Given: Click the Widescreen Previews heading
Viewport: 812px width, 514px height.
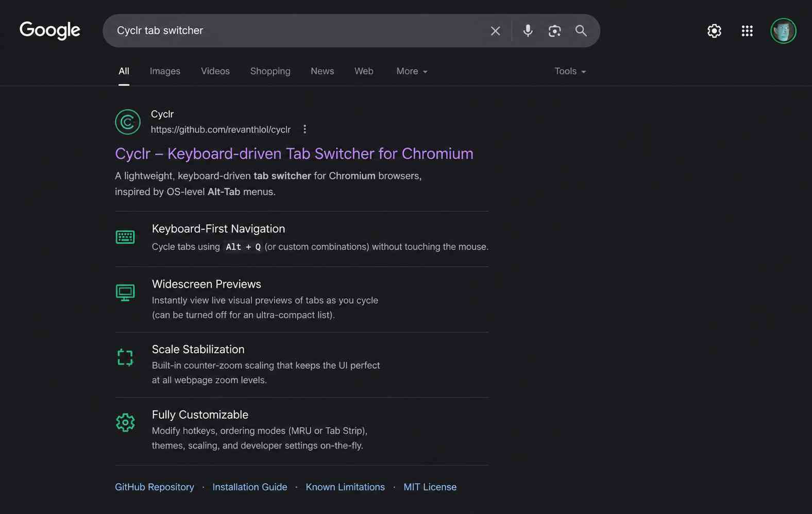Looking at the screenshot, I should [207, 284].
